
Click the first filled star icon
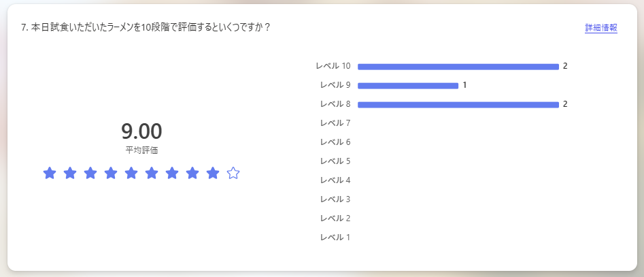[49, 173]
